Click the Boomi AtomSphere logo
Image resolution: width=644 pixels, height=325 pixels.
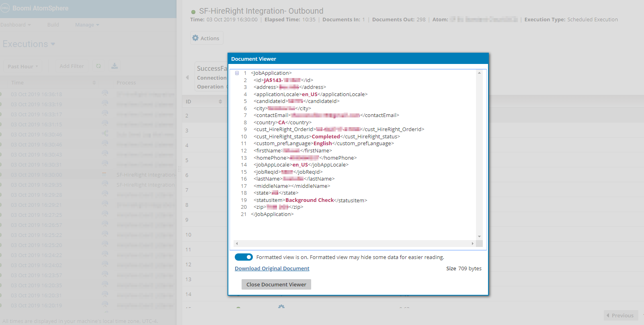pos(35,8)
